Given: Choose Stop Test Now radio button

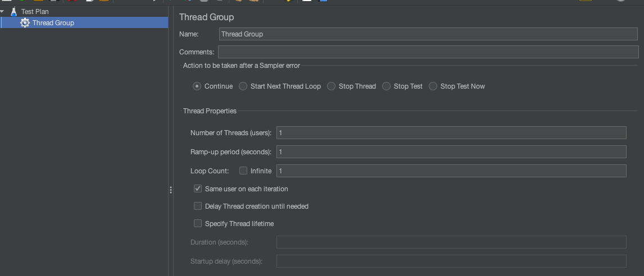Looking at the screenshot, I should (433, 86).
